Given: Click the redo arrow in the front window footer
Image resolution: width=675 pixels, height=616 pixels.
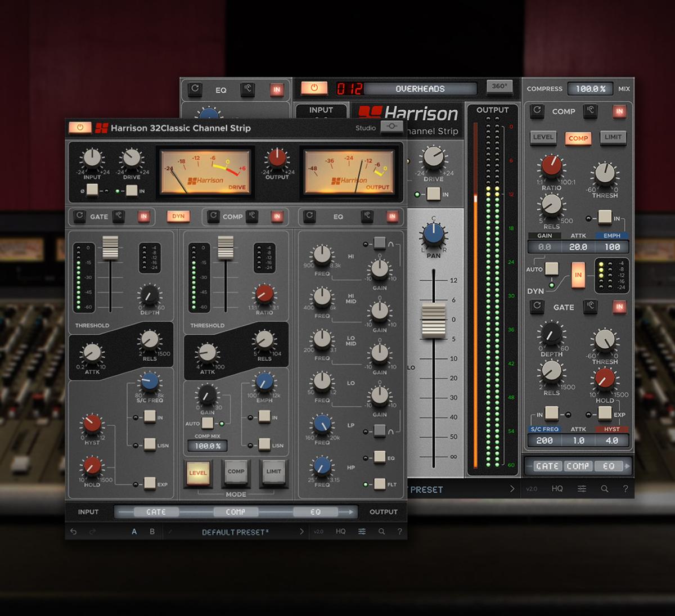Looking at the screenshot, I should click(92, 532).
